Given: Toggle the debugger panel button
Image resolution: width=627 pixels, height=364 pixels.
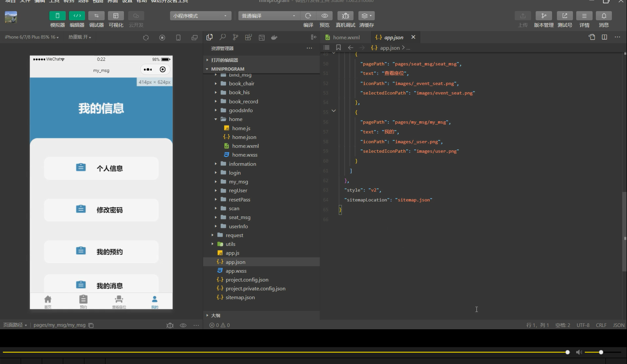Looking at the screenshot, I should point(96,16).
